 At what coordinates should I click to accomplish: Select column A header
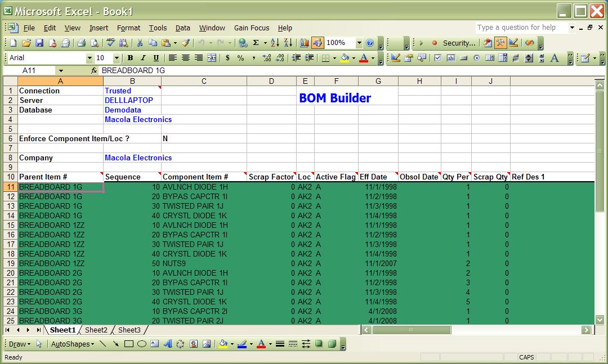coord(60,82)
